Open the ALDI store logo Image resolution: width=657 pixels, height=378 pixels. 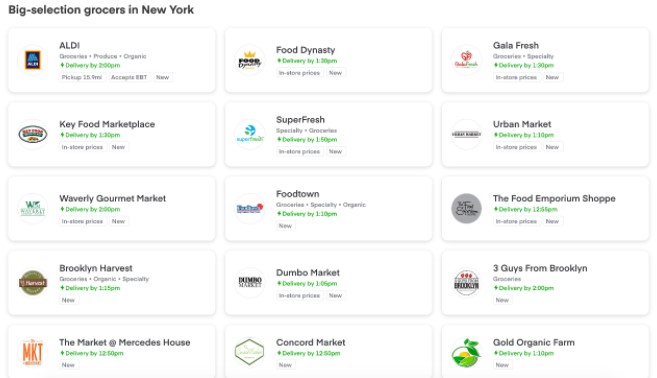coord(33,60)
